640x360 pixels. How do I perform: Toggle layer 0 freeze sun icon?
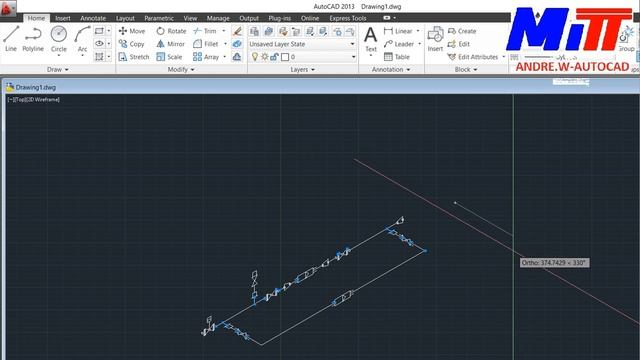coord(264,57)
